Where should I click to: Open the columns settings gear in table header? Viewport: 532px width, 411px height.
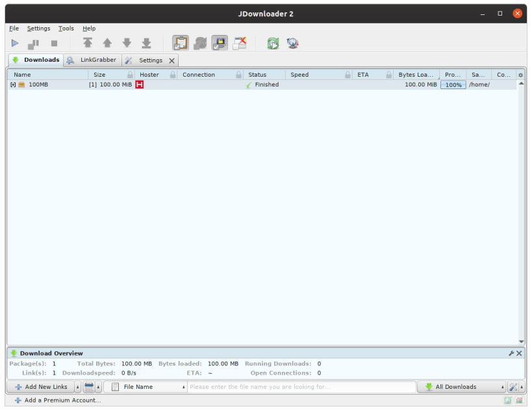click(x=520, y=75)
